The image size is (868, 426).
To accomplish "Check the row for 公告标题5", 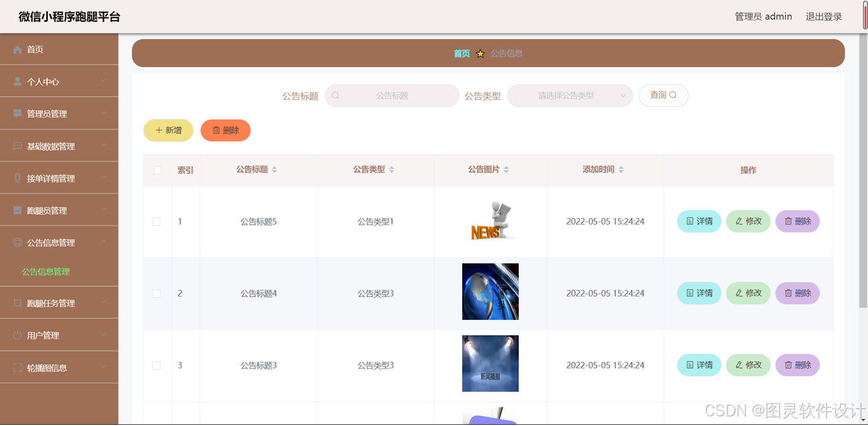I will pos(156,222).
